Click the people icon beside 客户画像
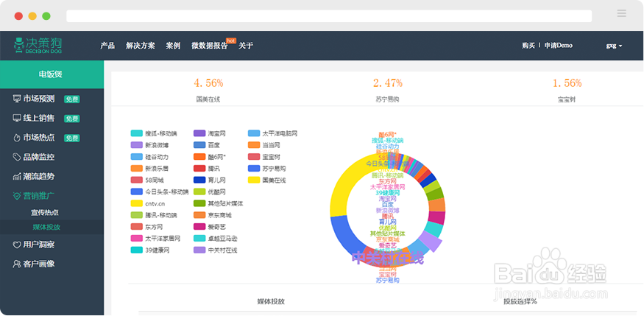This screenshot has height=316, width=644. pyautogui.click(x=17, y=264)
